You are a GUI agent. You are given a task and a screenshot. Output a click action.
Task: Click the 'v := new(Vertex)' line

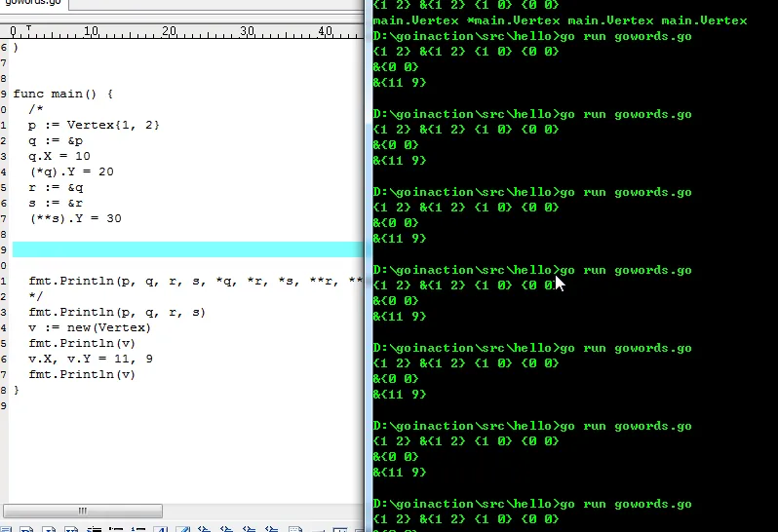pyautogui.click(x=90, y=327)
